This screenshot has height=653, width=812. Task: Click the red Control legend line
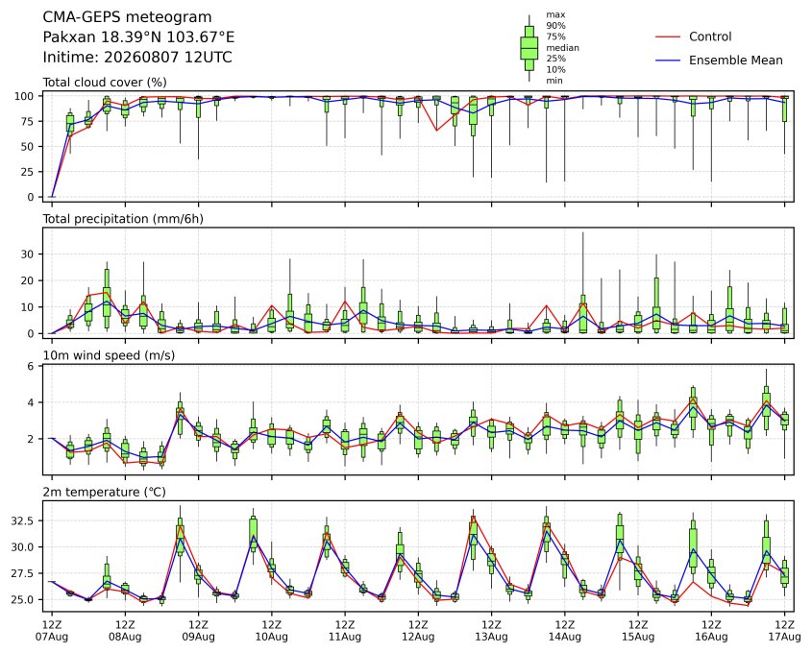(x=668, y=36)
